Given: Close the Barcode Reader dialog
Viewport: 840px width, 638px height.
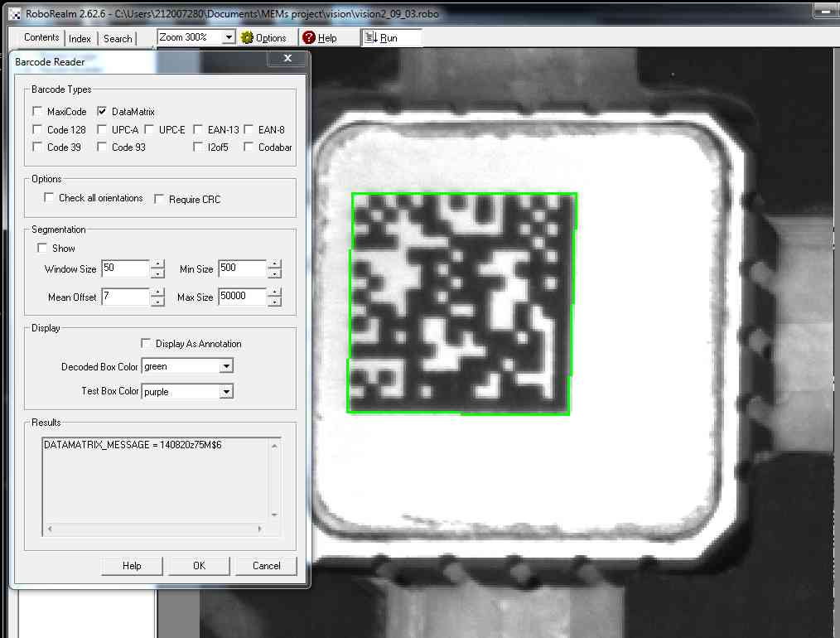Looking at the screenshot, I should (287, 59).
